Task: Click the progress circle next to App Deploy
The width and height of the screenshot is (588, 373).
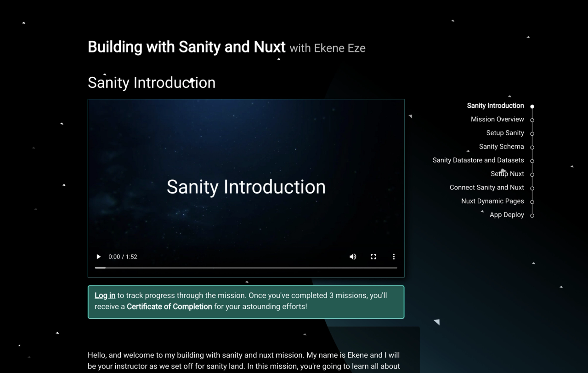Action: (532, 215)
